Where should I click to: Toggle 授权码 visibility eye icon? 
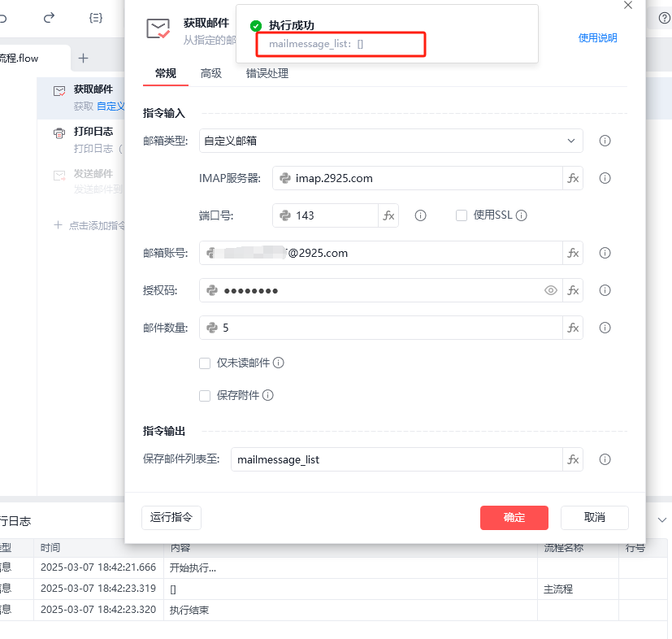[x=551, y=290]
